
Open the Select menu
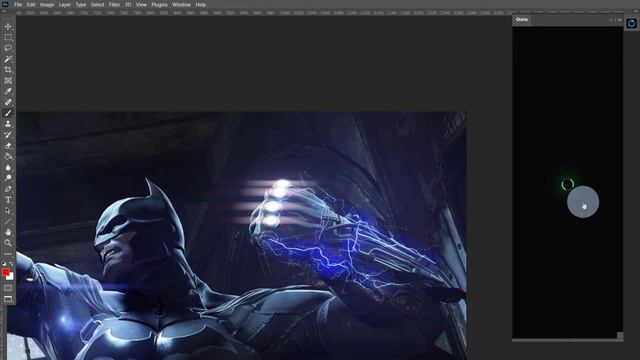(x=98, y=5)
